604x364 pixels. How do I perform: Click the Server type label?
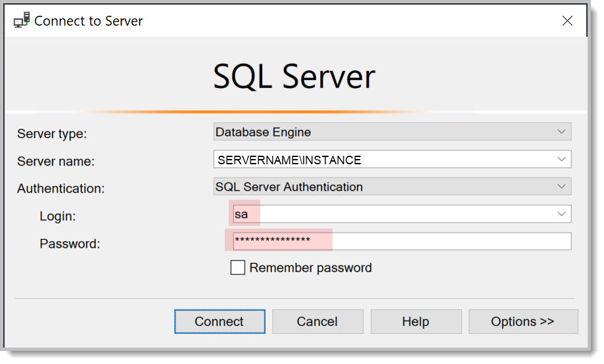tap(52, 133)
